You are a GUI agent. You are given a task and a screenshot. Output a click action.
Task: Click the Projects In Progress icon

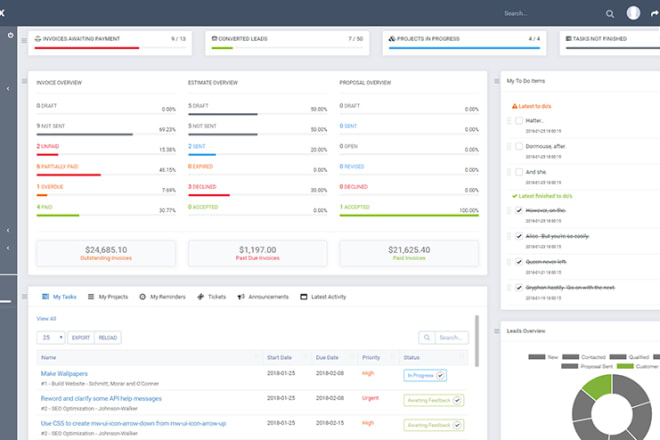pos(392,39)
